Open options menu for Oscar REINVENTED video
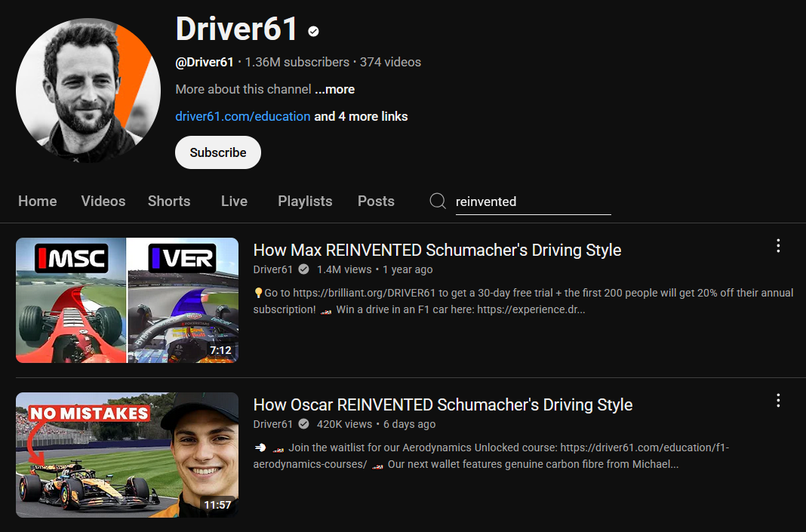 coord(778,401)
